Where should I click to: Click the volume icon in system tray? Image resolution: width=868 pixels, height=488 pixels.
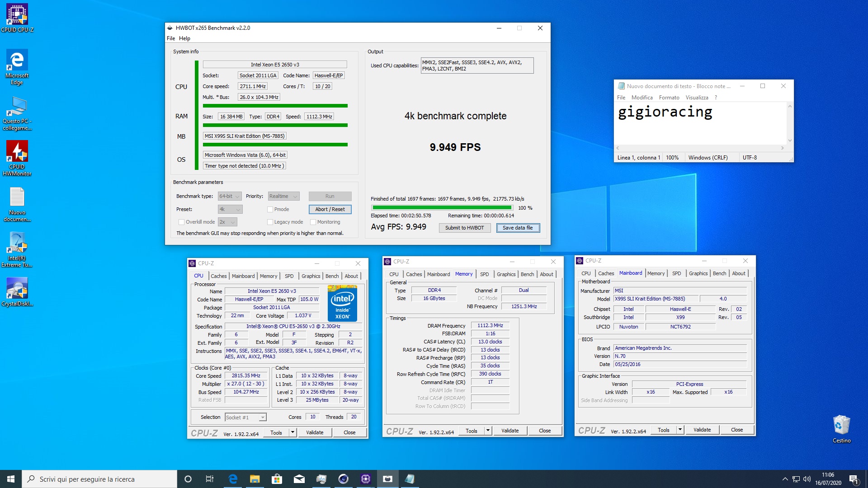pyautogui.click(x=807, y=479)
